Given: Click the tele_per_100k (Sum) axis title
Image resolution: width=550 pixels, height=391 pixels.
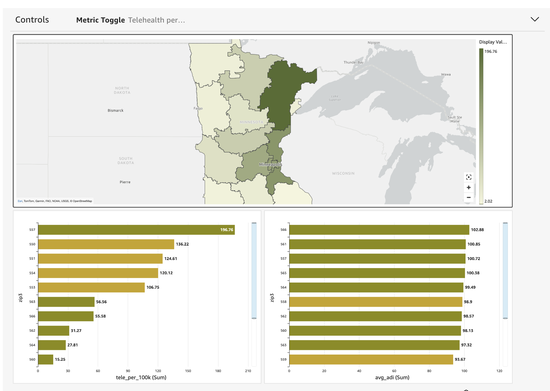Looking at the screenshot, I should [141, 378].
